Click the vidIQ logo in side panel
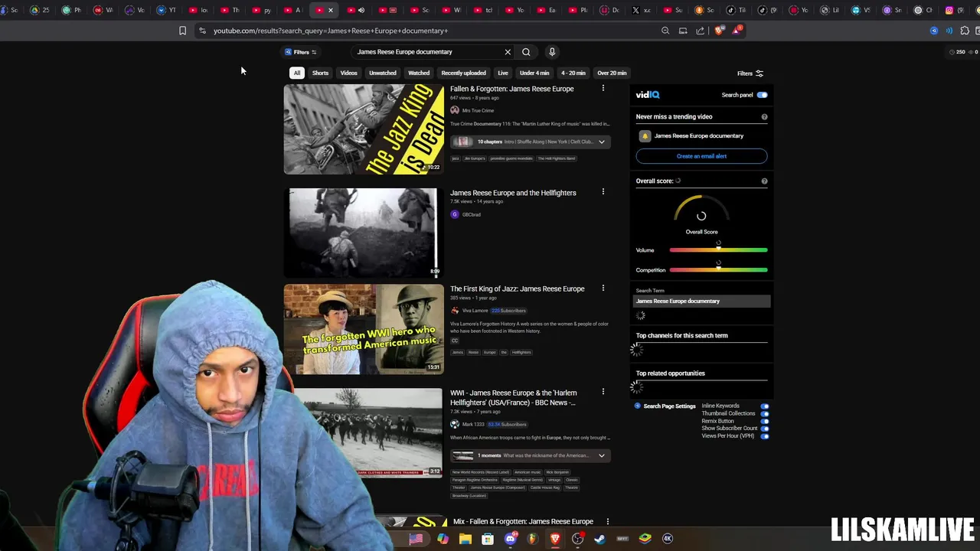The width and height of the screenshot is (980, 551). point(648,95)
